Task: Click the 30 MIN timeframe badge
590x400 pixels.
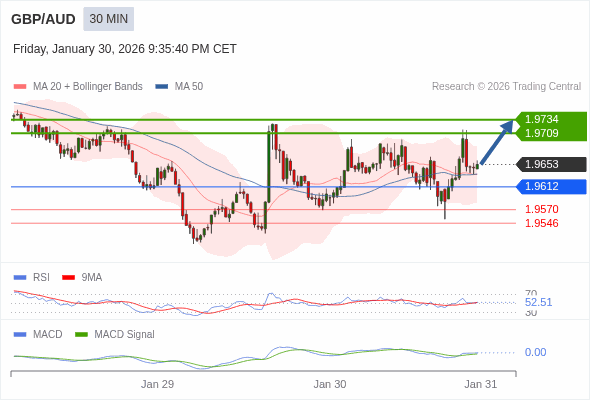Action: [x=108, y=19]
